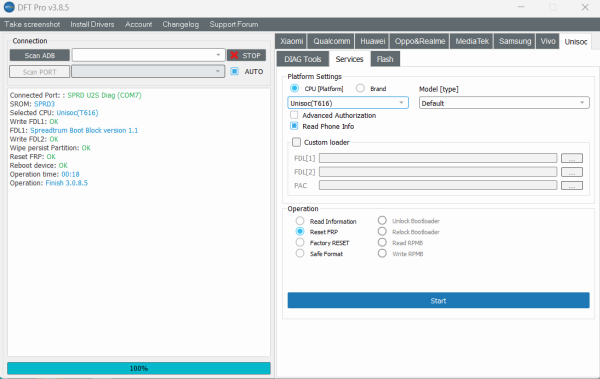This screenshot has width=600, height=379.
Task: Browse for PAC file button
Action: (572, 185)
